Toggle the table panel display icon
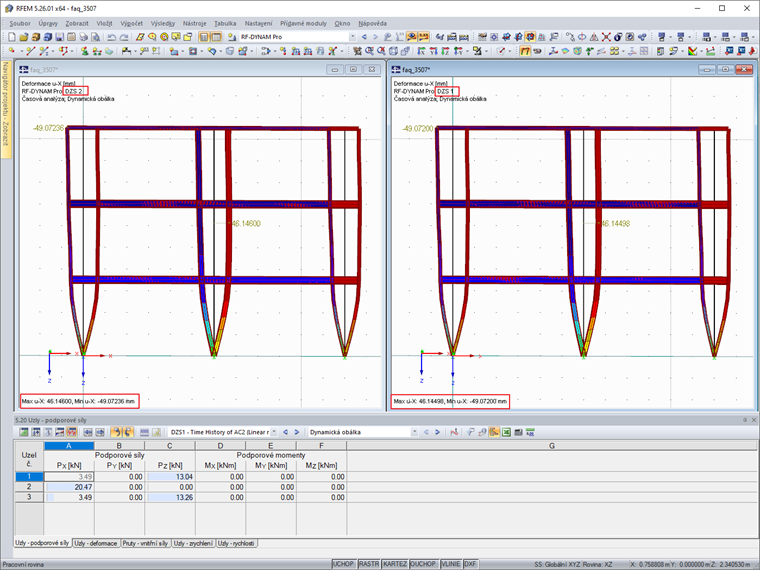The image size is (760, 570). pyautogui.click(x=216, y=37)
